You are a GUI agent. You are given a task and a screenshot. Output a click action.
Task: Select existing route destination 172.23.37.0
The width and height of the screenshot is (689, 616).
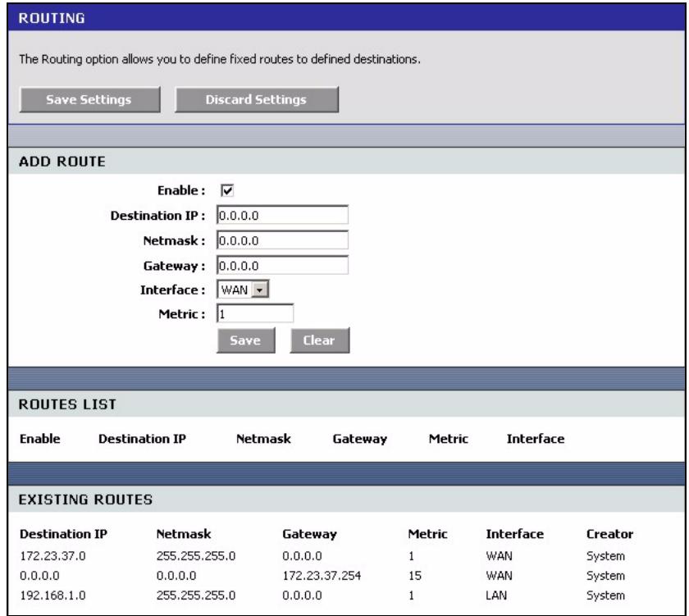pyautogui.click(x=52, y=556)
